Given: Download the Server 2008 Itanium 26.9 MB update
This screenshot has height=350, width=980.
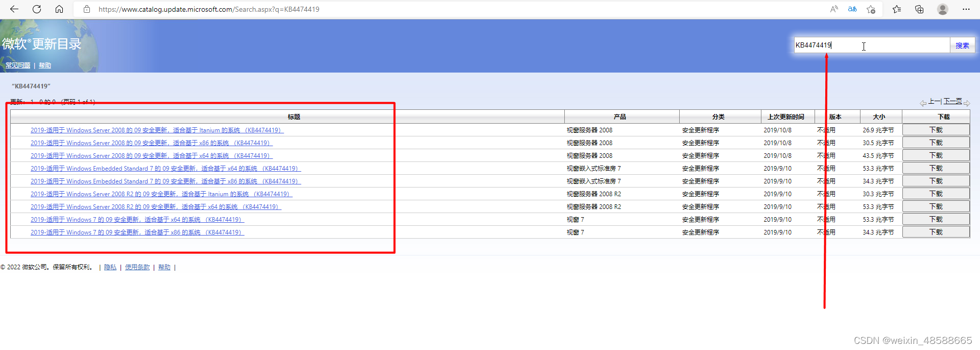Looking at the screenshot, I should 936,130.
